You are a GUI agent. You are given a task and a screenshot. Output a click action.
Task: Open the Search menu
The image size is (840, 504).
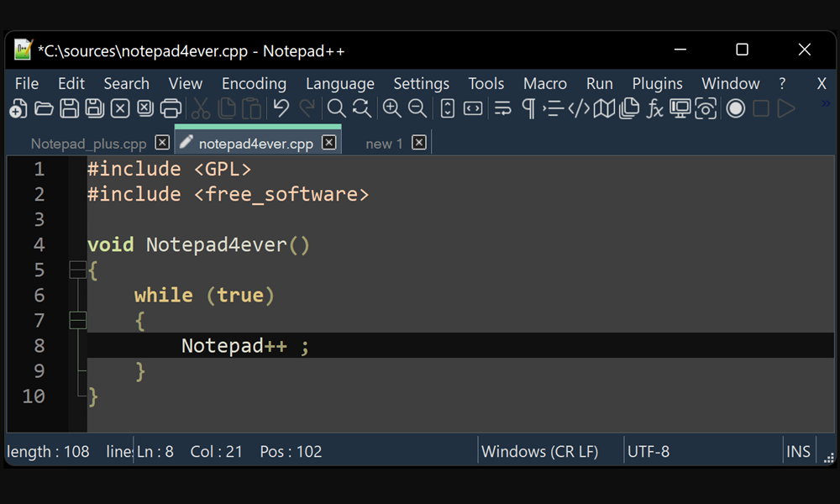(127, 83)
